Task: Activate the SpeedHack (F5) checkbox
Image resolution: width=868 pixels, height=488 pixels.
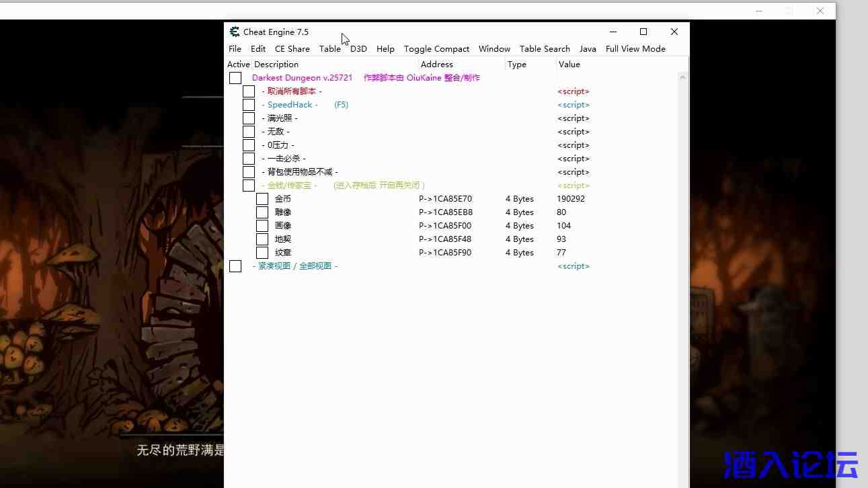Action: click(249, 105)
